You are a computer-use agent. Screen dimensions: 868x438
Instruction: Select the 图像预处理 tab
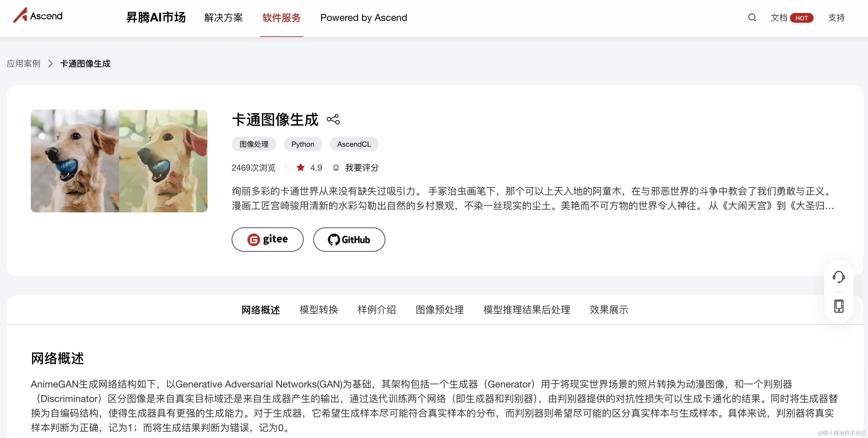[439, 309]
